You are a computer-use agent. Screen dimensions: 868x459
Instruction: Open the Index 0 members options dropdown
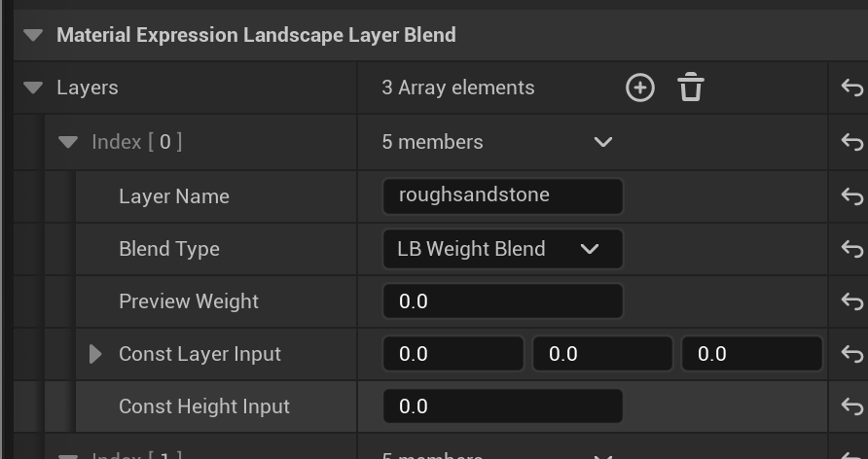603,142
